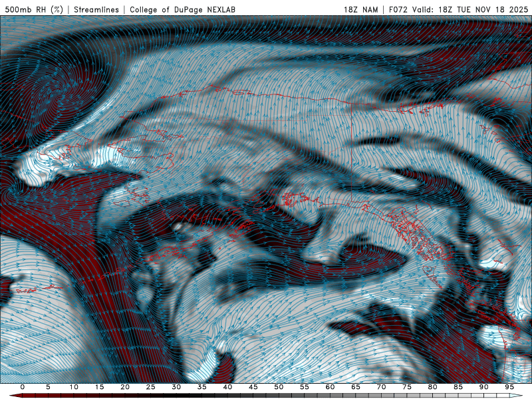Click the "500mb RH (%)" title text
This screenshot has width=532, height=399.
click(34, 9)
